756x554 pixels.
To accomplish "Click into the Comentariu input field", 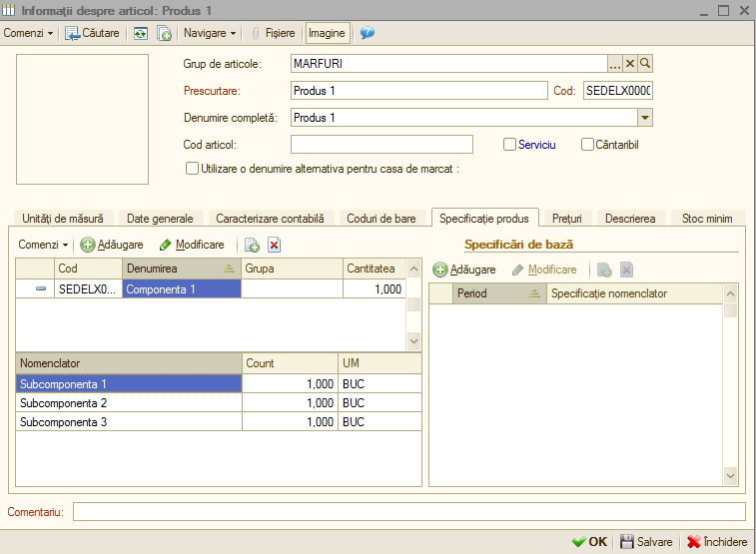I will point(409,512).
